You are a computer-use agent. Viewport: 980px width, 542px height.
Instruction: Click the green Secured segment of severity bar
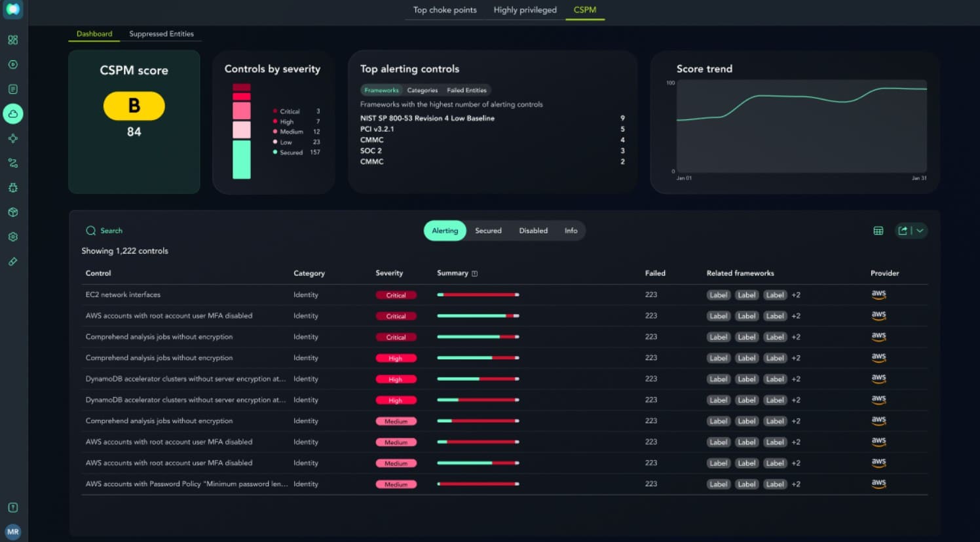(242, 159)
